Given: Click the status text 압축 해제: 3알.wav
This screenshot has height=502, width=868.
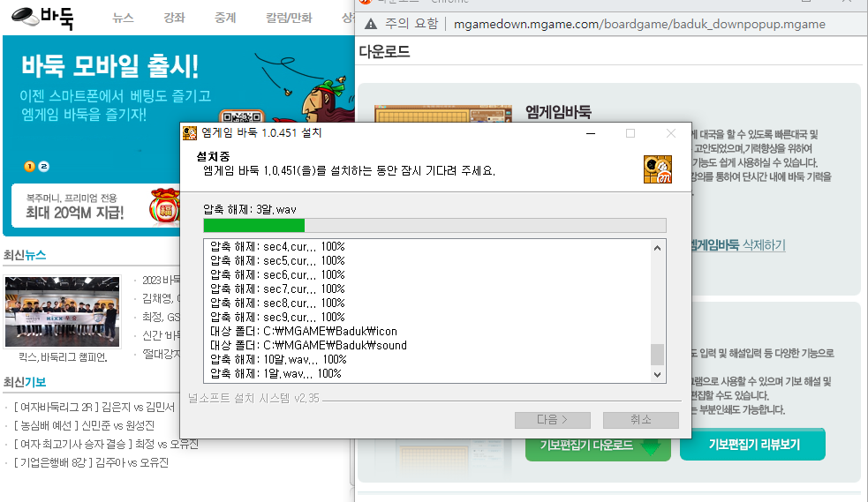Looking at the screenshot, I should [250, 210].
